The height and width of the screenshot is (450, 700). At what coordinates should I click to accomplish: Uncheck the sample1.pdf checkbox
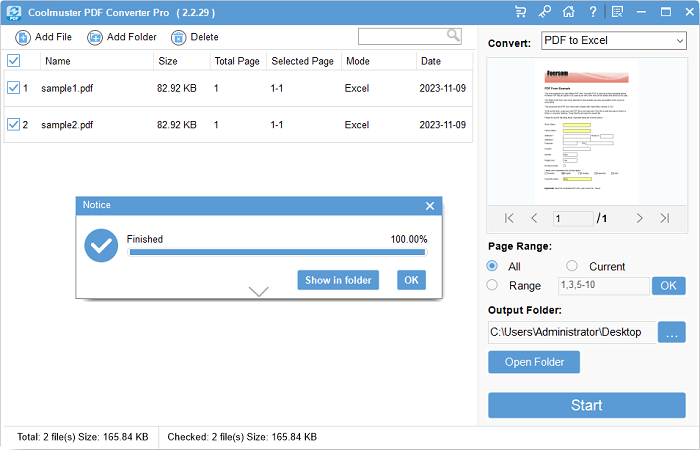[13, 88]
